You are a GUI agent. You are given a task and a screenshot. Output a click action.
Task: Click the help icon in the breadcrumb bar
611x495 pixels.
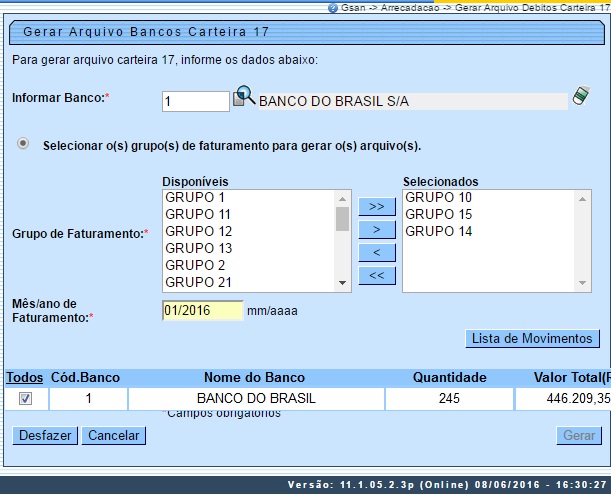point(333,8)
